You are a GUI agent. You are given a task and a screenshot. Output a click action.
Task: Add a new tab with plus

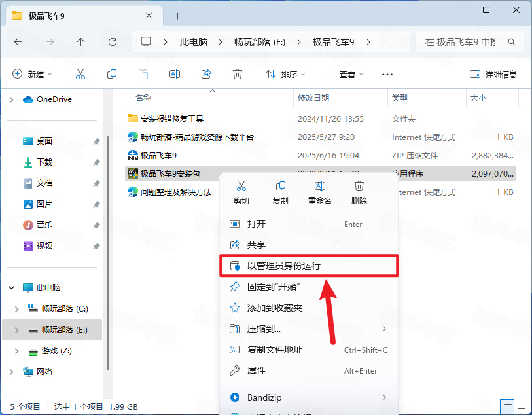tap(178, 16)
